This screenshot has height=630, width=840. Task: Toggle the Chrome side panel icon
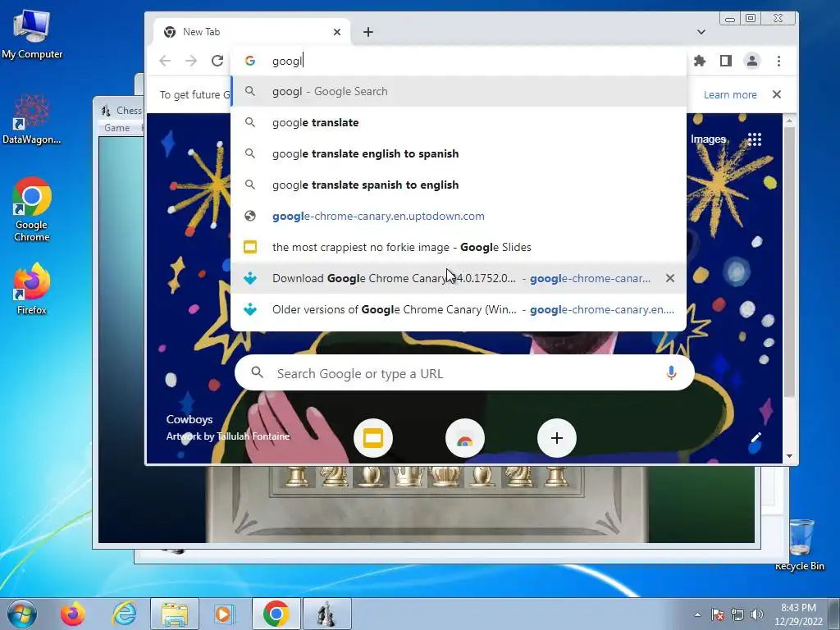(x=726, y=61)
